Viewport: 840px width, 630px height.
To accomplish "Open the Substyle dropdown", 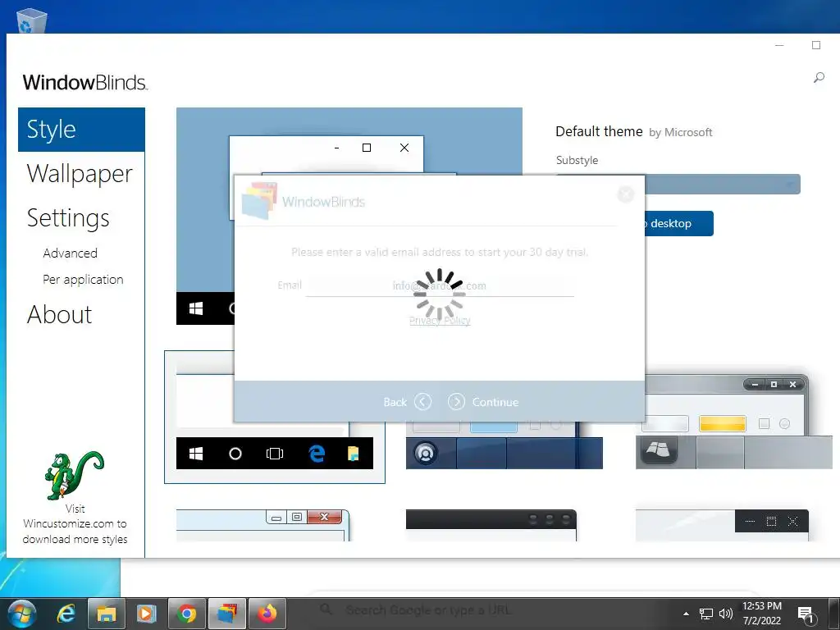I will pos(722,185).
